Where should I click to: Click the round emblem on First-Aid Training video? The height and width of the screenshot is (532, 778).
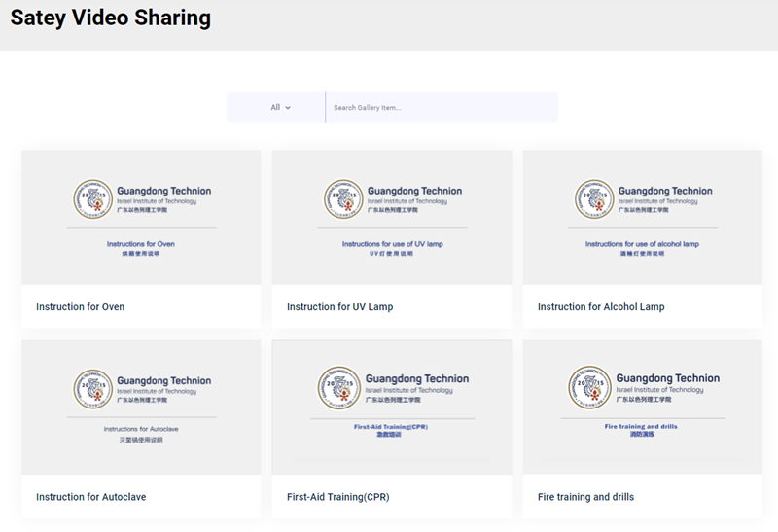tap(339, 385)
